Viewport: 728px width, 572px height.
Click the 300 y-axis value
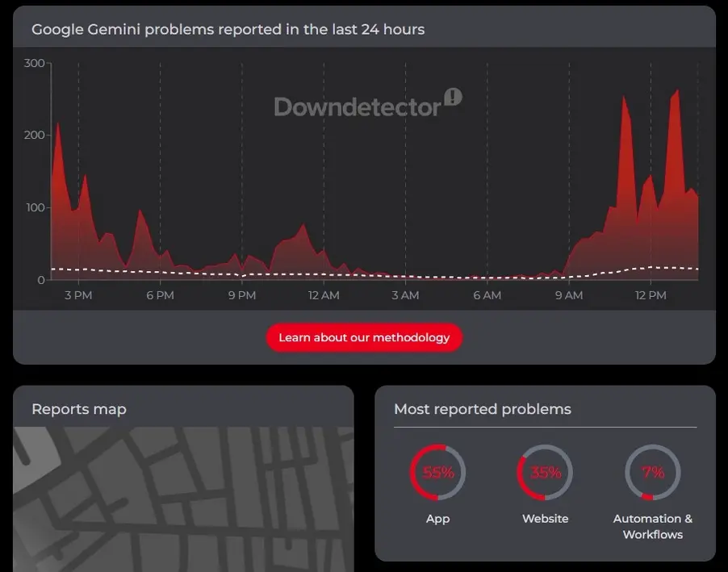click(x=35, y=63)
